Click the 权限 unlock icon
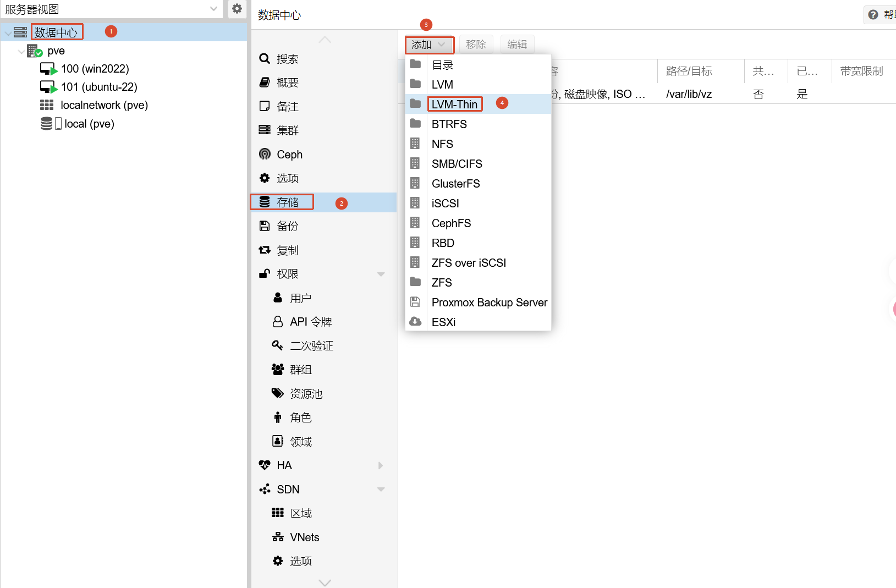The width and height of the screenshot is (896, 588). [265, 273]
